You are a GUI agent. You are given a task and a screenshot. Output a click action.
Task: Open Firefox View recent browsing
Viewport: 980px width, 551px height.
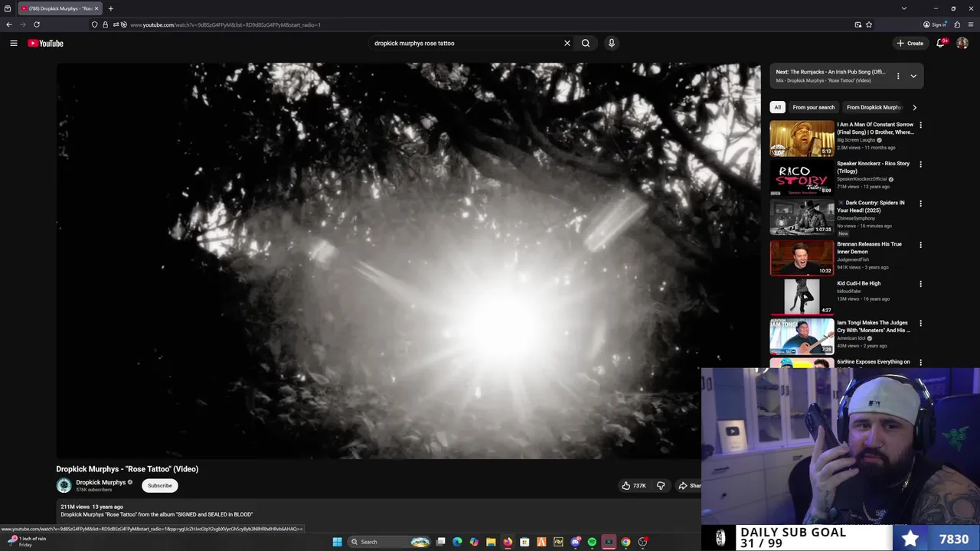pos(8,8)
